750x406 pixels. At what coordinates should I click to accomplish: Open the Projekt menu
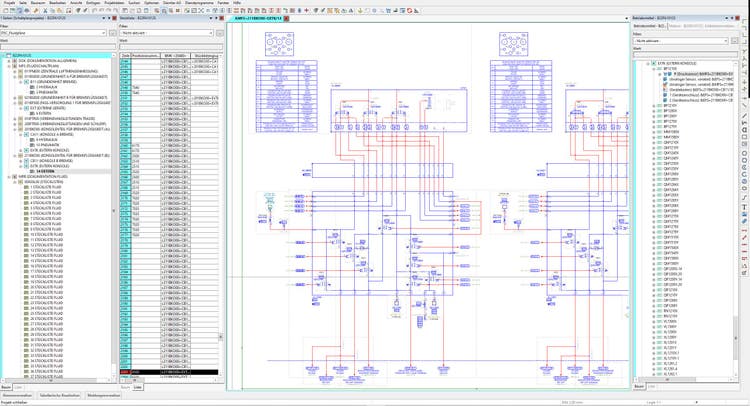pos(9,3)
